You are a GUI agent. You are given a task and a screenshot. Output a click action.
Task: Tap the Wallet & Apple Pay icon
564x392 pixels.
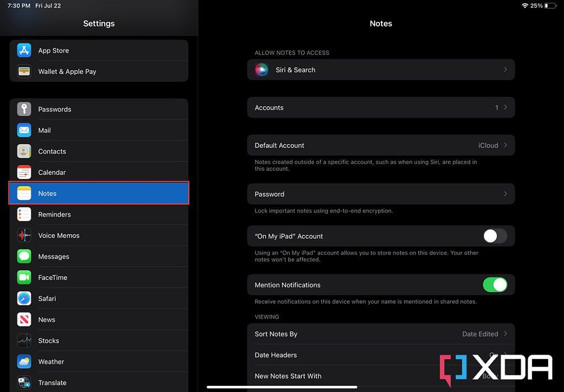tap(24, 71)
